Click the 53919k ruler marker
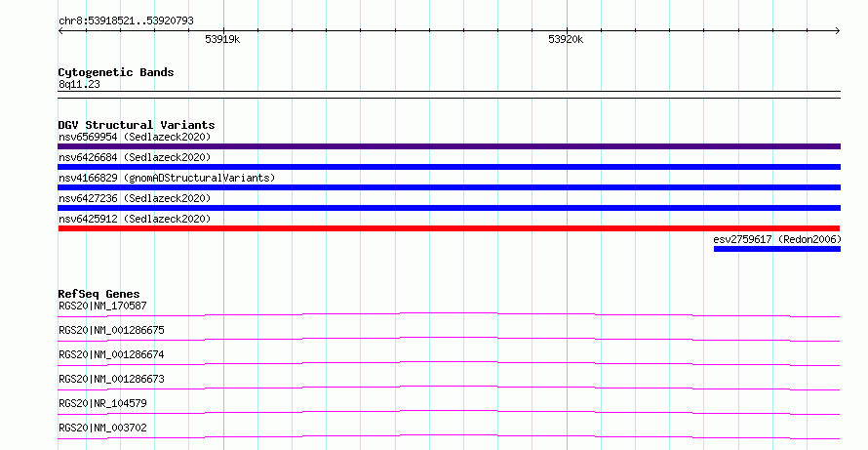The height and width of the screenshot is (450, 868). tap(222, 39)
